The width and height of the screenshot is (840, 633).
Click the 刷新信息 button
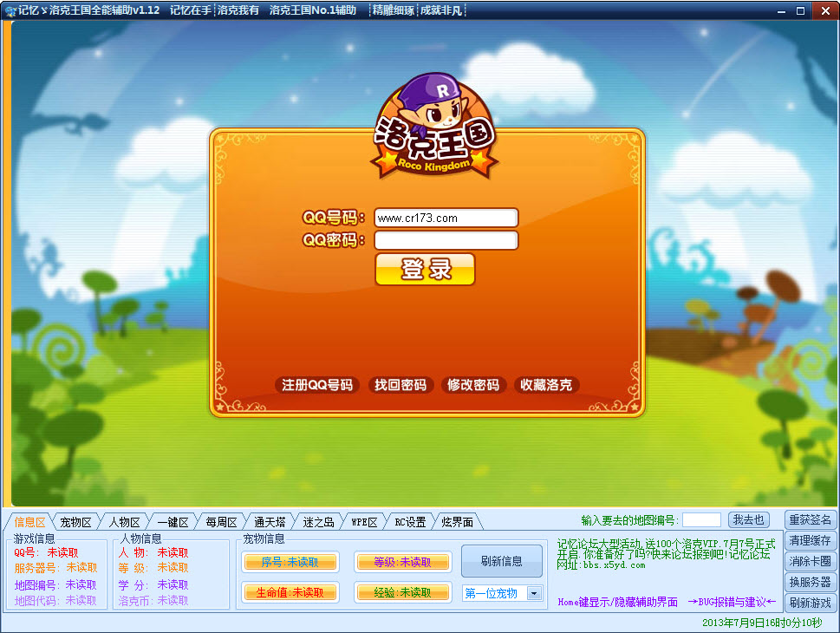tap(501, 561)
